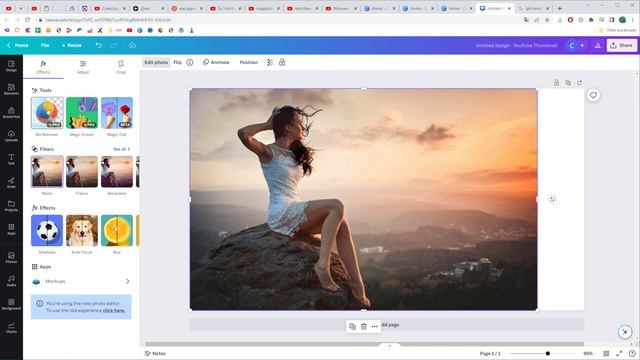
Task: Click the Redo arrow in header
Action: point(114,45)
